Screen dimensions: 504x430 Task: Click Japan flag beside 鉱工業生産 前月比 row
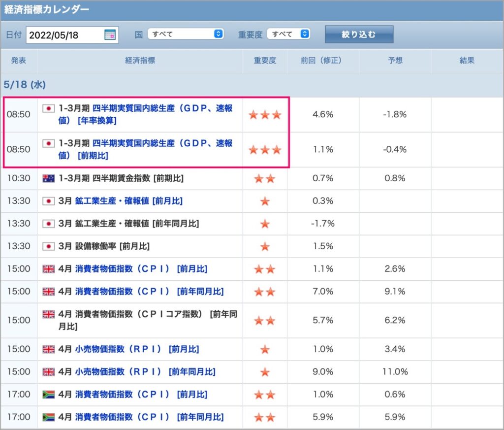coord(49,201)
